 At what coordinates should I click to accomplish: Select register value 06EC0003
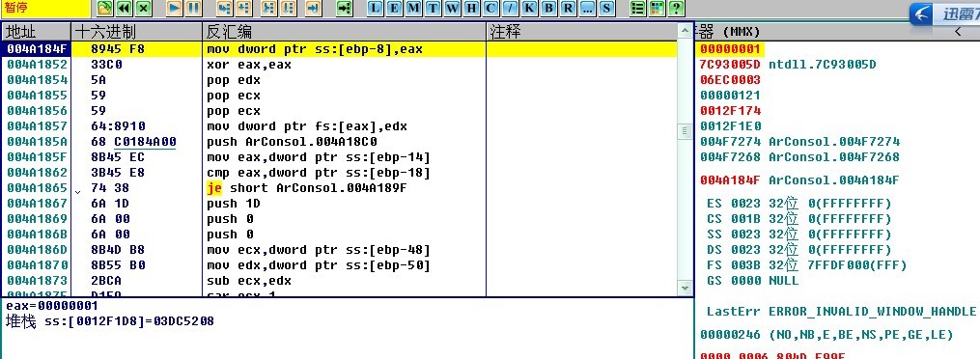730,79
